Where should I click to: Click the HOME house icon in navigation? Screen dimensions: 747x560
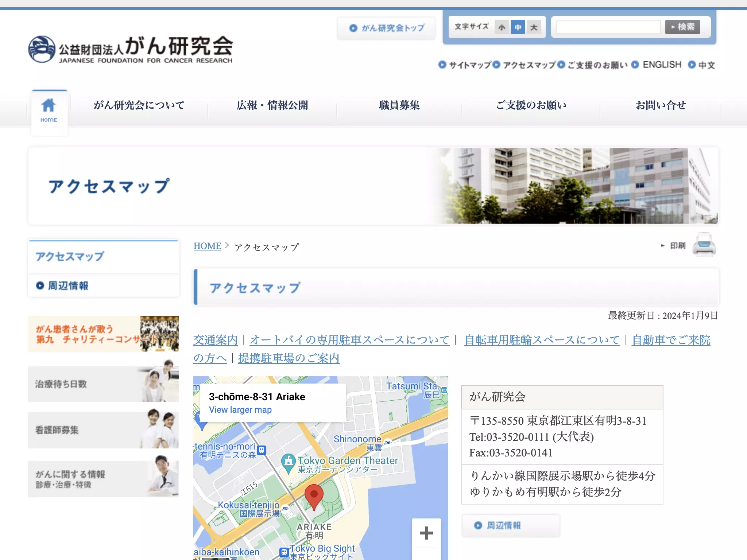[49, 110]
